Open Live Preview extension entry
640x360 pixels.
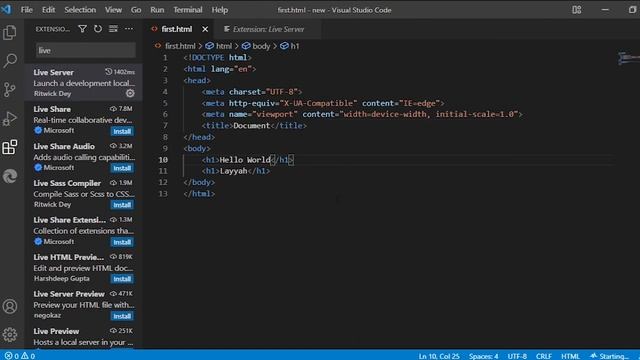pyautogui.click(x=84, y=336)
